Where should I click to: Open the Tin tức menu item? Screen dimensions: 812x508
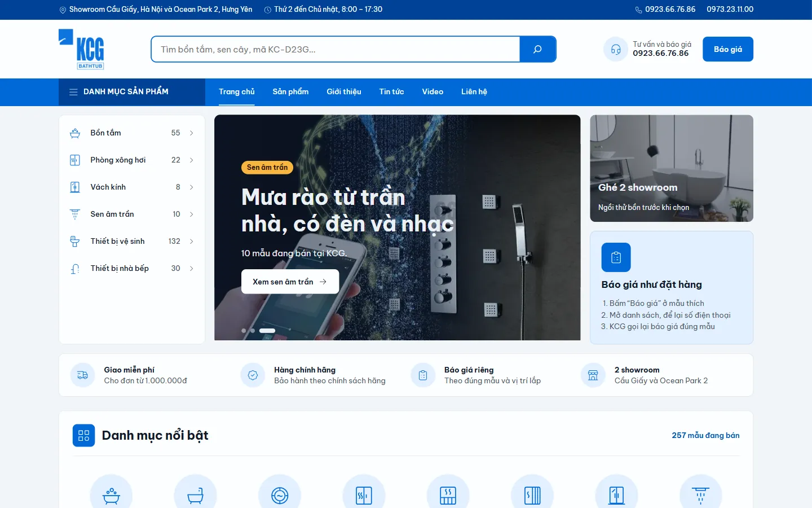click(x=392, y=92)
